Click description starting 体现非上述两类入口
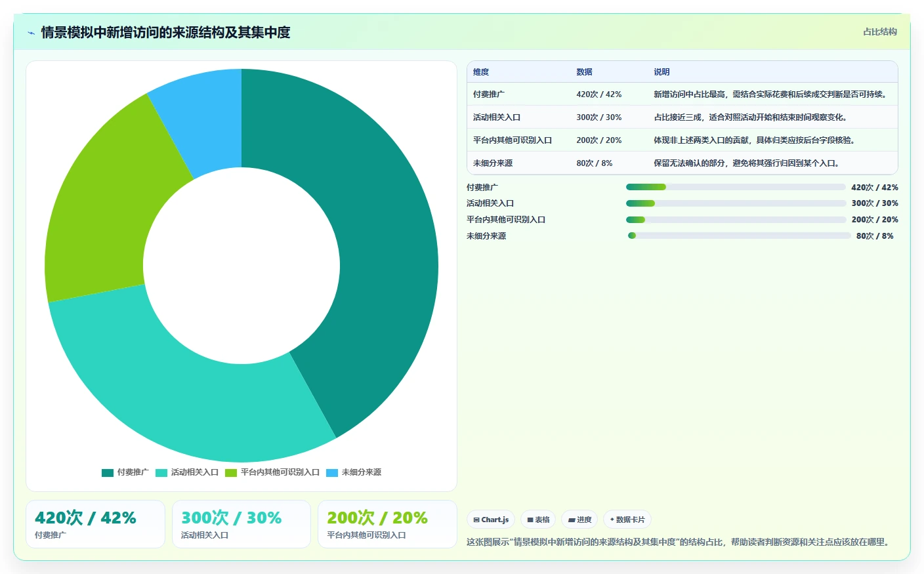 tap(755, 140)
